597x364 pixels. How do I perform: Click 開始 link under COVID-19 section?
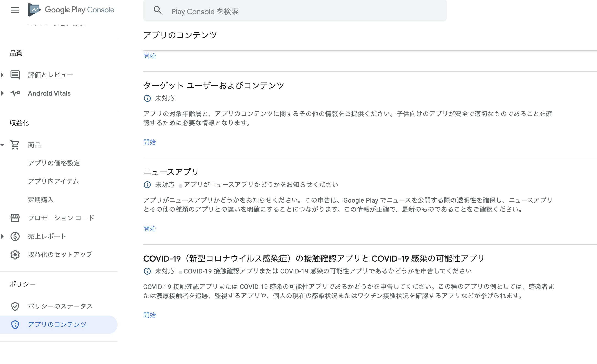click(150, 315)
